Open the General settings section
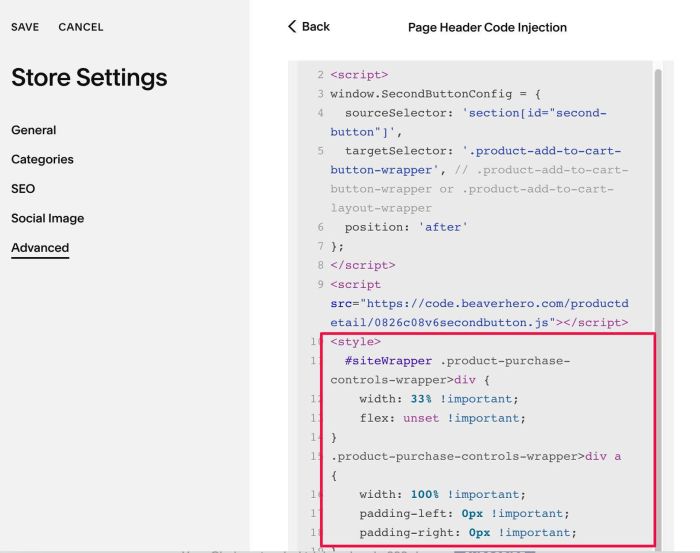 pos(33,130)
